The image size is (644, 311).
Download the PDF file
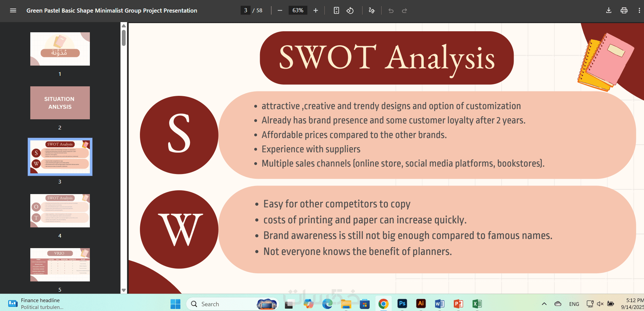click(x=609, y=11)
